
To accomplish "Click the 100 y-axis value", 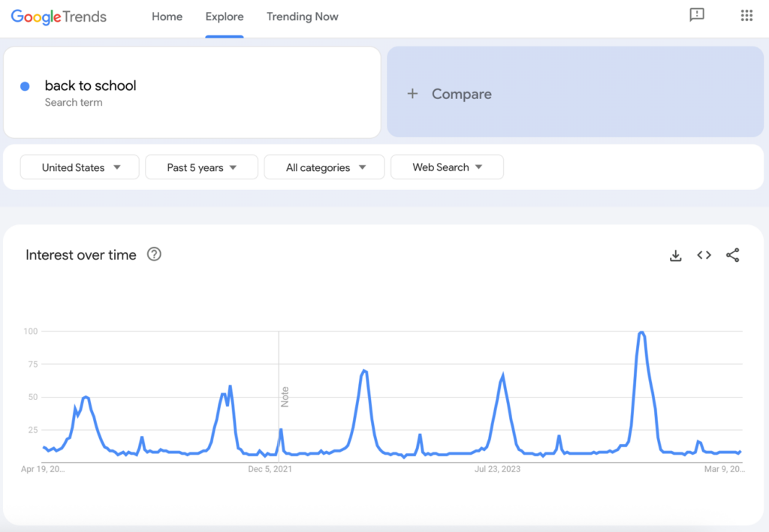I will (30, 331).
